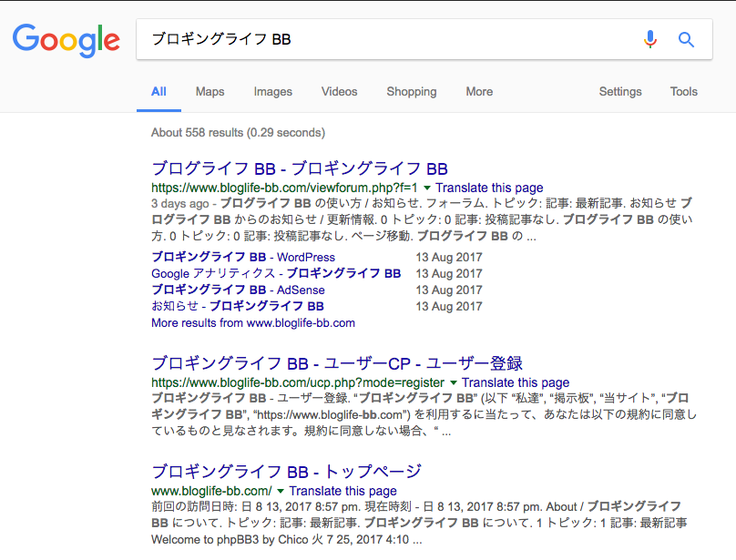Open result ブロギングライフ BB - トップページ
The width and height of the screenshot is (736, 560).
[x=286, y=472]
